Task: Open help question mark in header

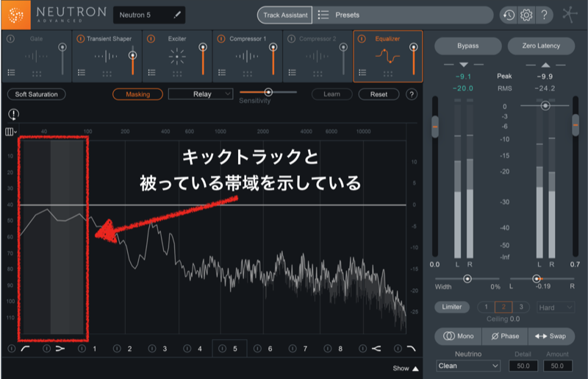Action: pyautogui.click(x=544, y=15)
